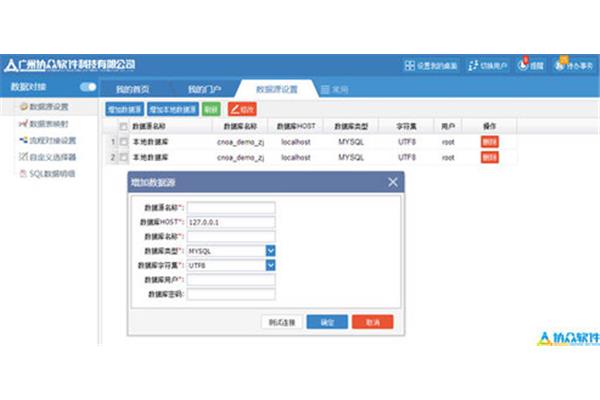Select 数据表映射 in the left sidebar
The width and height of the screenshot is (600, 400).
coord(44,124)
